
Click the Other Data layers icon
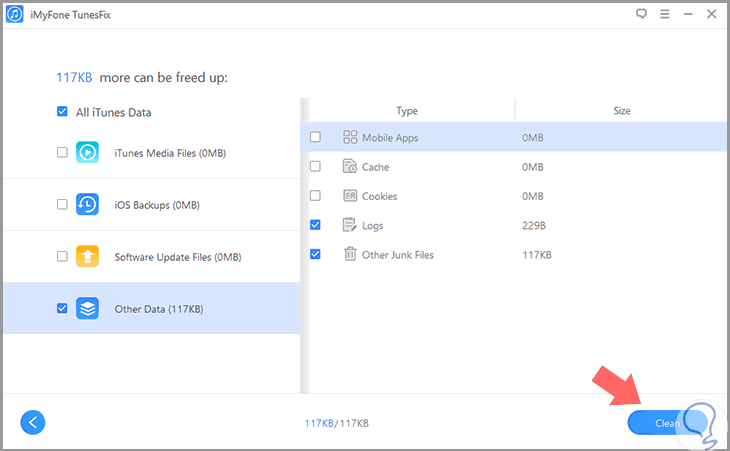tap(88, 309)
